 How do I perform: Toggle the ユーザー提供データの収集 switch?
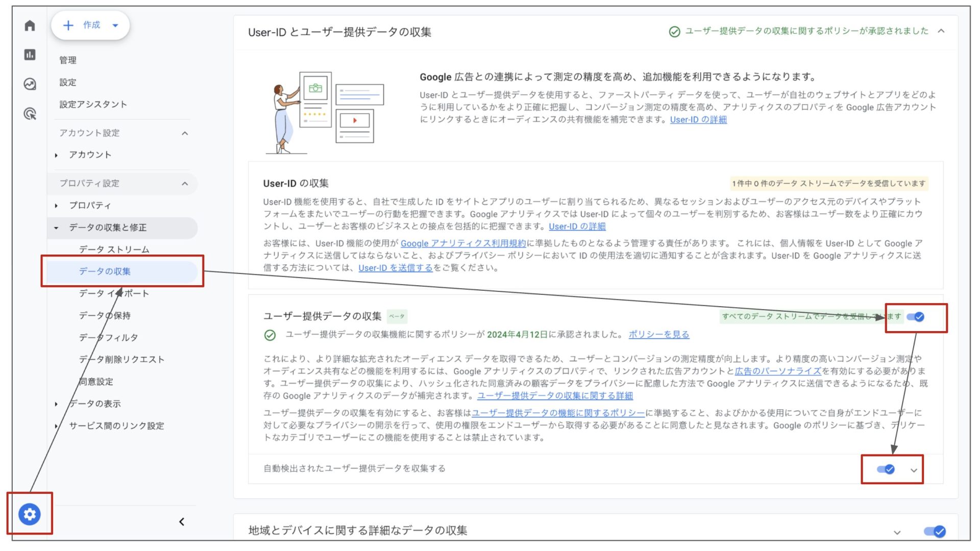(x=916, y=317)
